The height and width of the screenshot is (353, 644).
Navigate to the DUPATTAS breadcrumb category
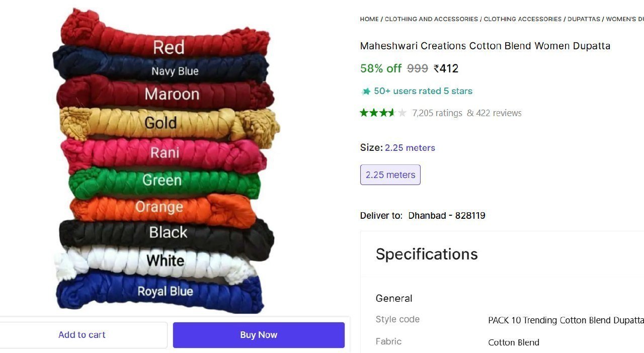click(x=584, y=19)
